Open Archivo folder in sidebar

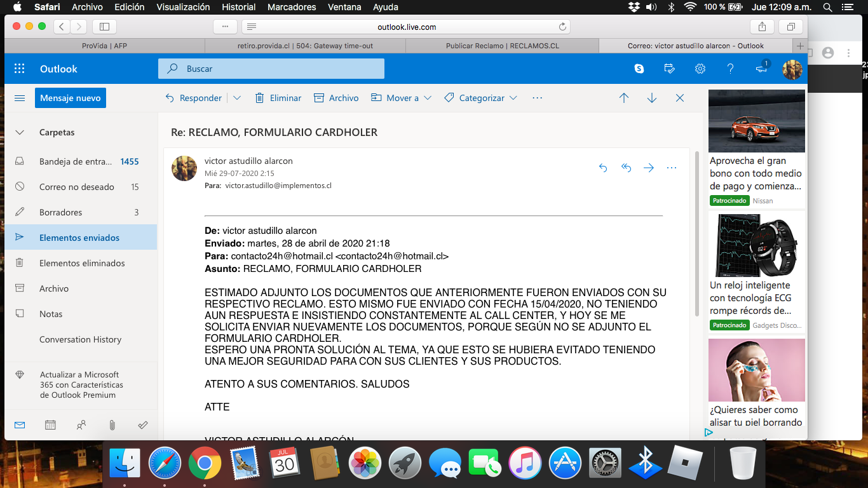click(81, 288)
